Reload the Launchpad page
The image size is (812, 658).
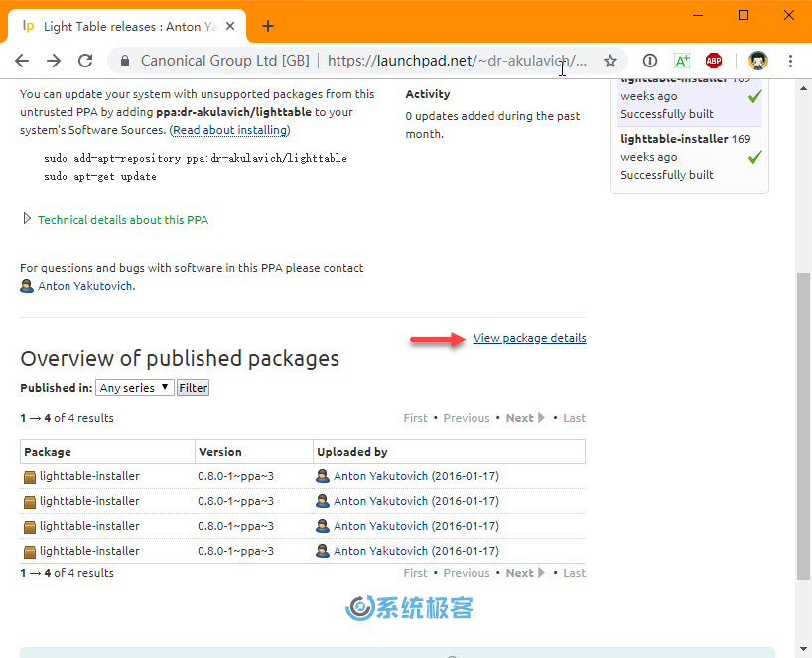pos(85,61)
